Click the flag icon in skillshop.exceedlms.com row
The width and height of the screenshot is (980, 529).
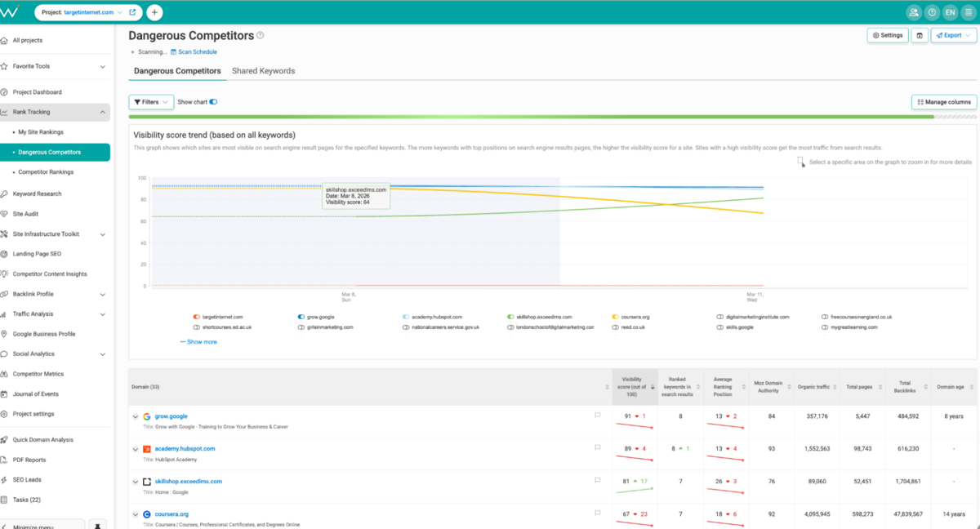(x=598, y=480)
